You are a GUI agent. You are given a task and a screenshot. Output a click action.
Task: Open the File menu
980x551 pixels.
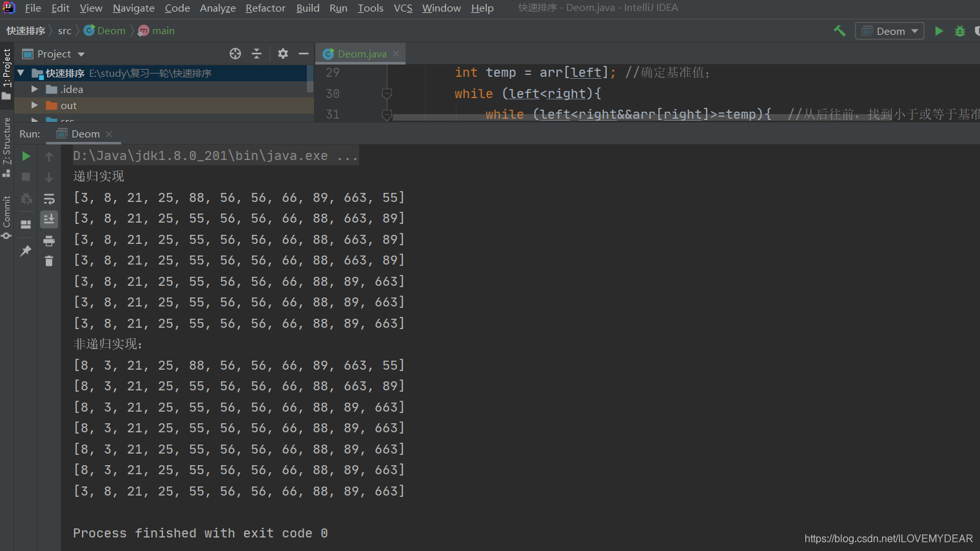[x=33, y=8]
